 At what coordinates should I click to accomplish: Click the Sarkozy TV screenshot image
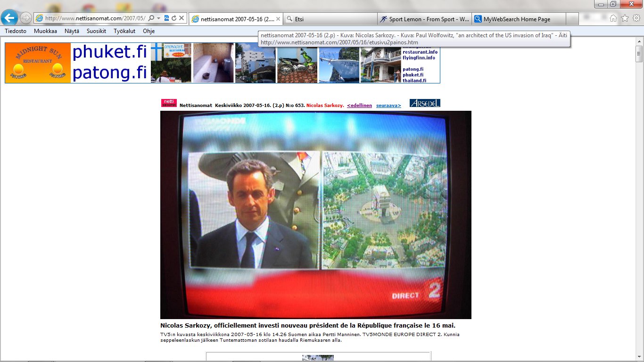(315, 214)
